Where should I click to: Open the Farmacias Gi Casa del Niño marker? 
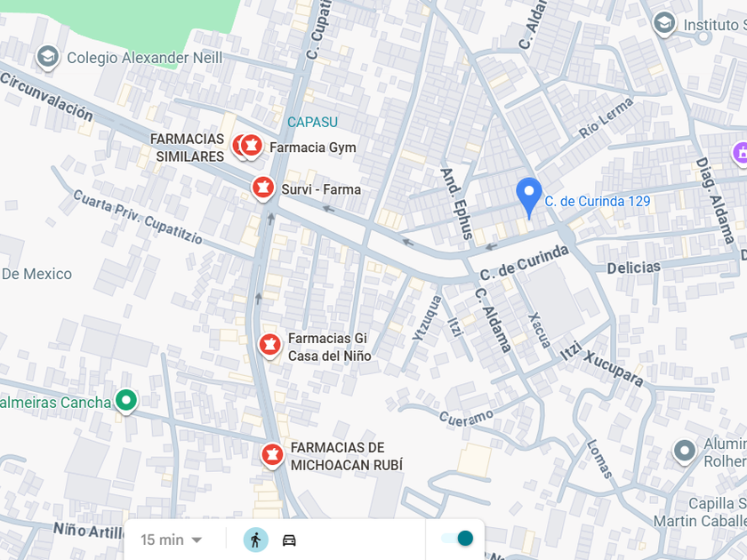point(269,346)
